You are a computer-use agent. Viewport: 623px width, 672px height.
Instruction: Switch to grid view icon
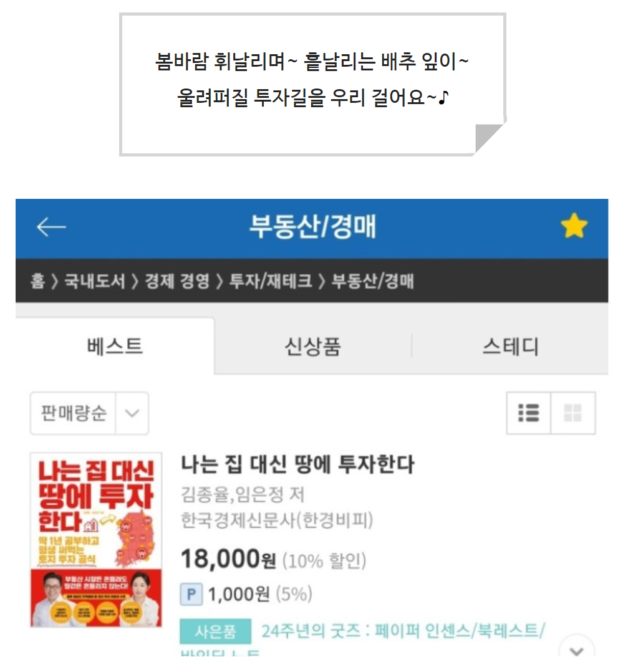click(573, 413)
